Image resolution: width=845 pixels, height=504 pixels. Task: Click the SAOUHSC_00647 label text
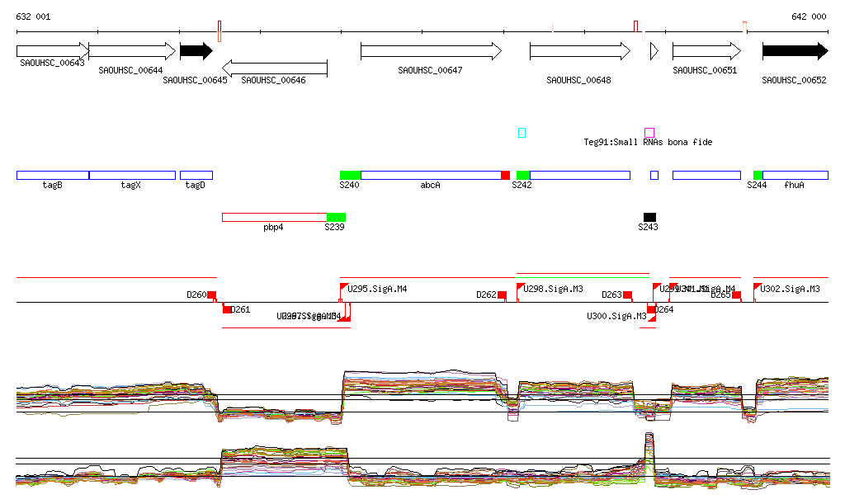(430, 70)
